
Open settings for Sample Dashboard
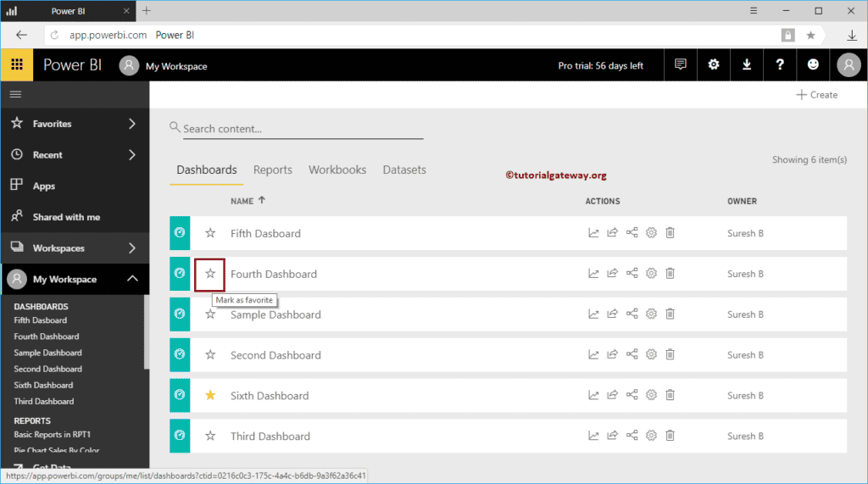point(651,314)
